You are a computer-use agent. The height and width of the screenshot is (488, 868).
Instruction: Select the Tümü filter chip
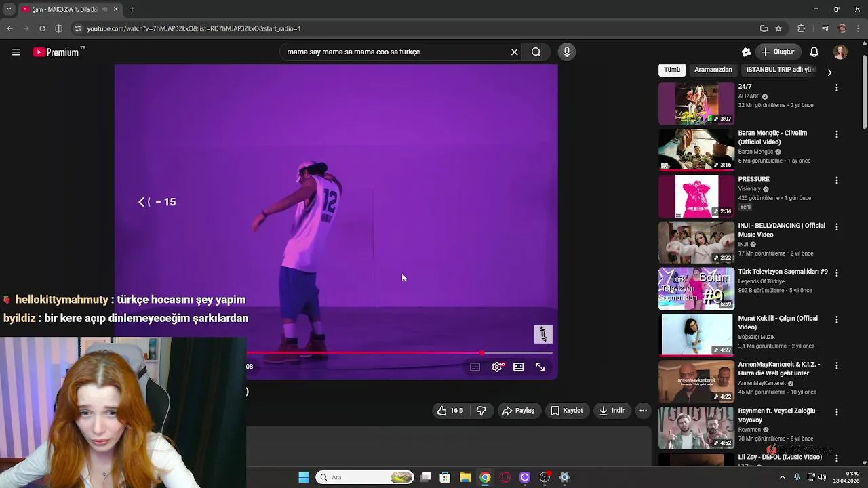(x=672, y=70)
